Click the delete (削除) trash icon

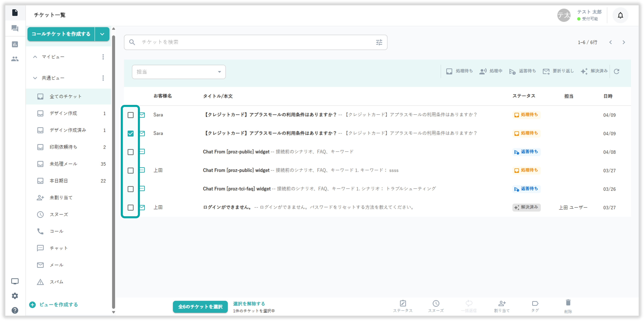(x=568, y=303)
